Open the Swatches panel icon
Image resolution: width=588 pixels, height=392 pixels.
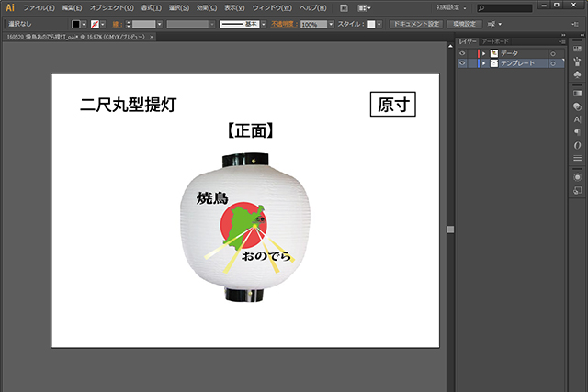578,50
